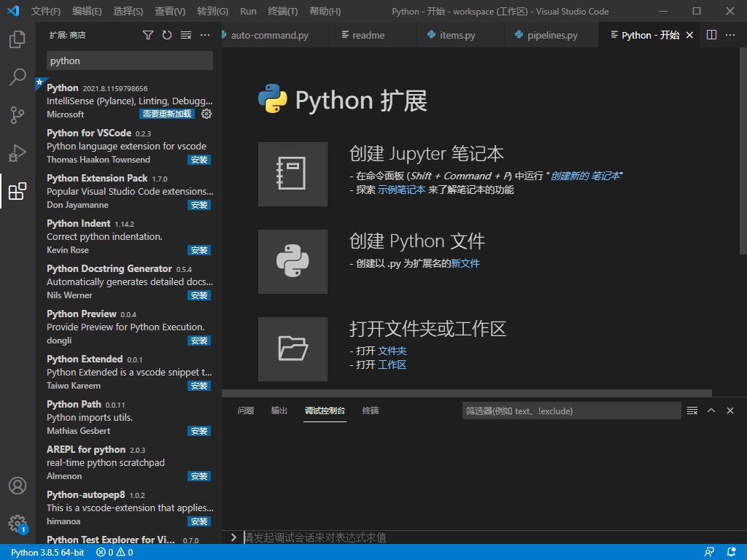Toggle split editor layout icon
Viewport: 747px width, 560px height.
click(710, 34)
